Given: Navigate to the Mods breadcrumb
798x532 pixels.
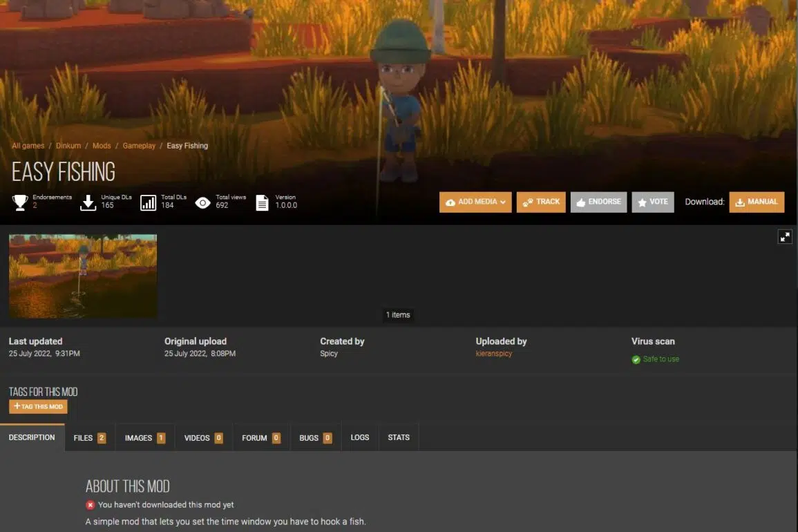Looking at the screenshot, I should 102,146.
